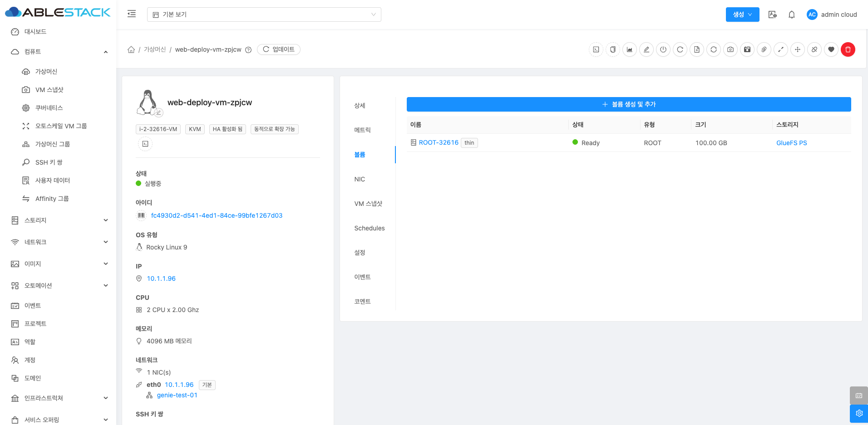Click the power stop VM icon
The width and height of the screenshot is (868, 425).
(x=663, y=49)
